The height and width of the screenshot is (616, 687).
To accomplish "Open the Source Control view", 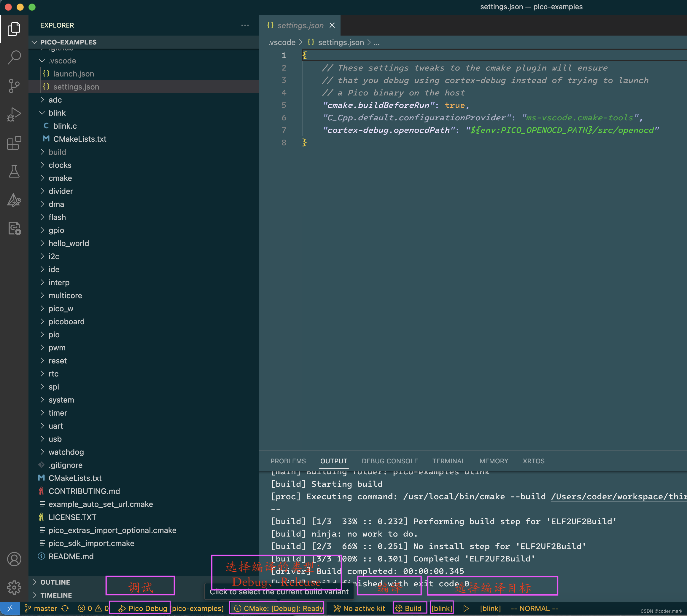I will tap(14, 86).
